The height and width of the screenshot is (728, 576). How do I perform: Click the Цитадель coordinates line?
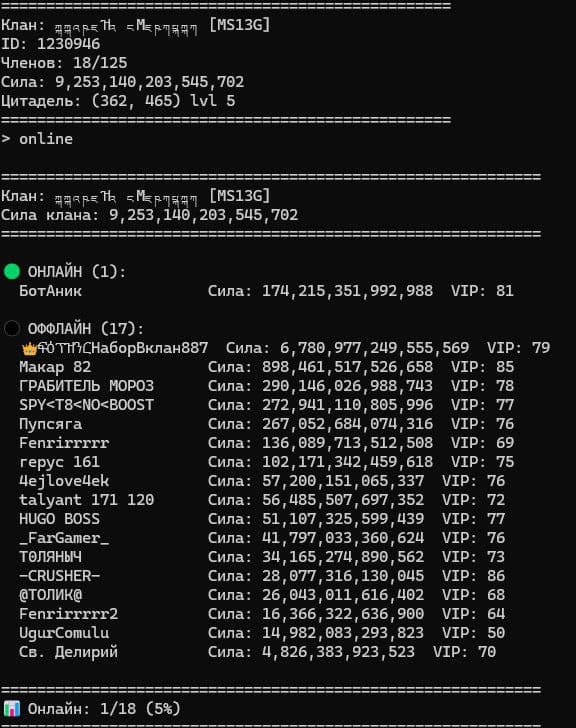pos(118,101)
